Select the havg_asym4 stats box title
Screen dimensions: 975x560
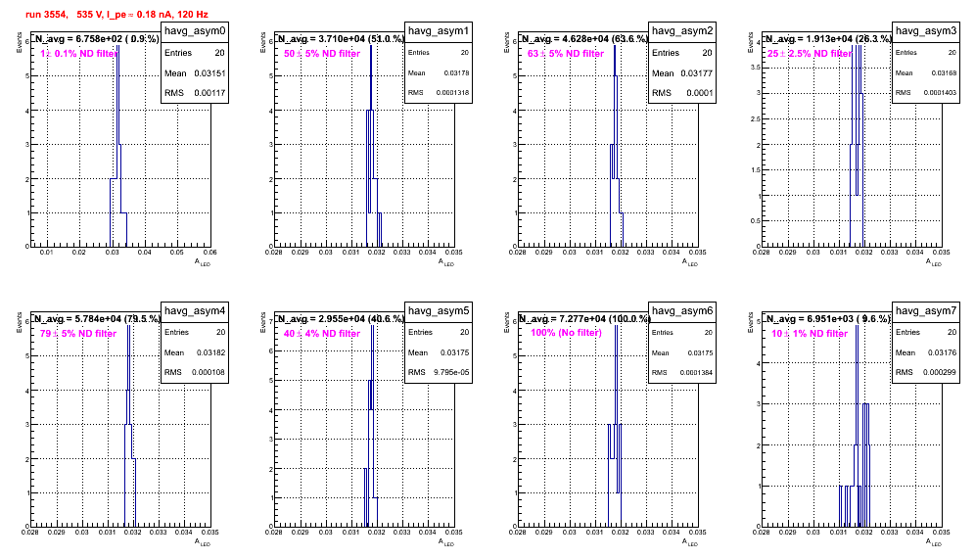tap(195, 310)
